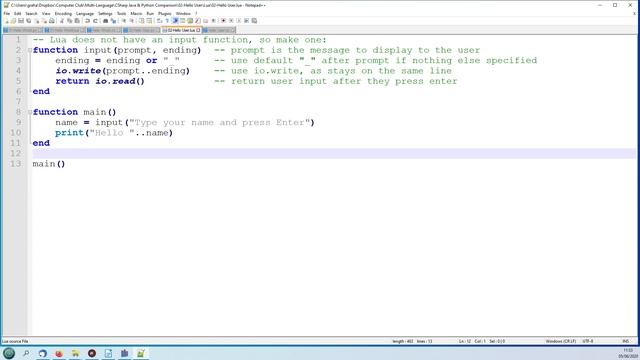Open the ? help menu

[196, 13]
